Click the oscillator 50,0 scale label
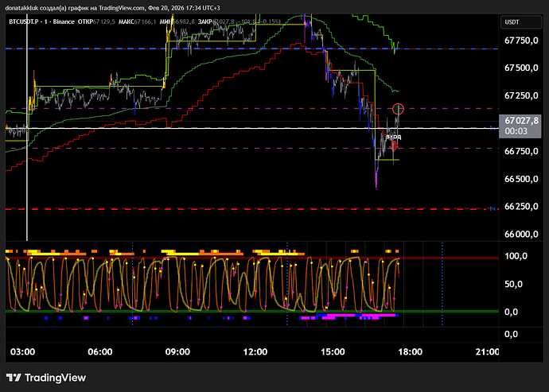The image size is (549, 392). [516, 284]
